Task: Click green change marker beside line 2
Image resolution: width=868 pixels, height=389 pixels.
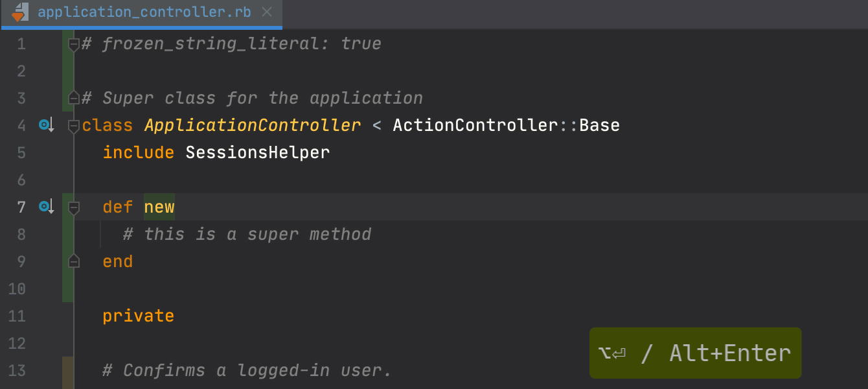Action: click(x=67, y=71)
